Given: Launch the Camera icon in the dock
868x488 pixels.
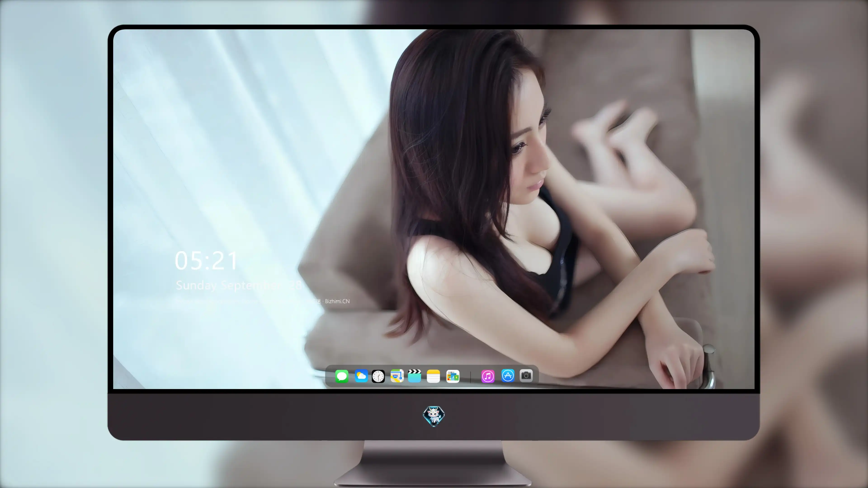Looking at the screenshot, I should point(526,375).
